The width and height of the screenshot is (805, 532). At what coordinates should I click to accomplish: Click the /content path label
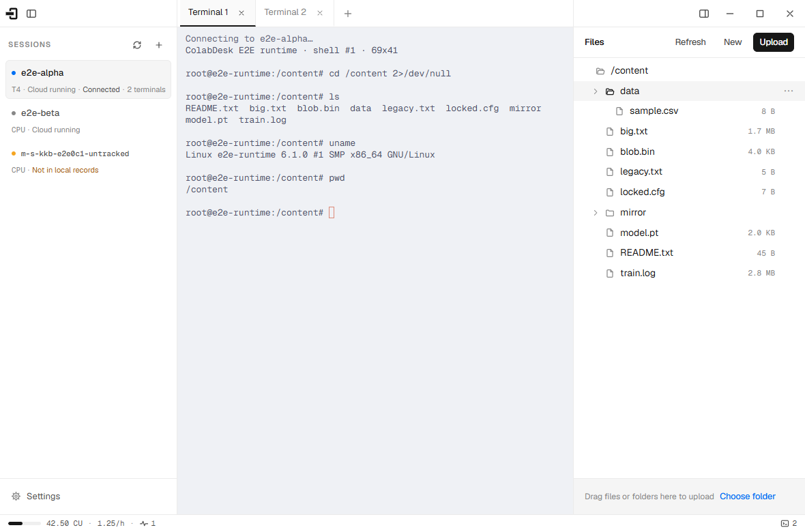click(x=630, y=71)
